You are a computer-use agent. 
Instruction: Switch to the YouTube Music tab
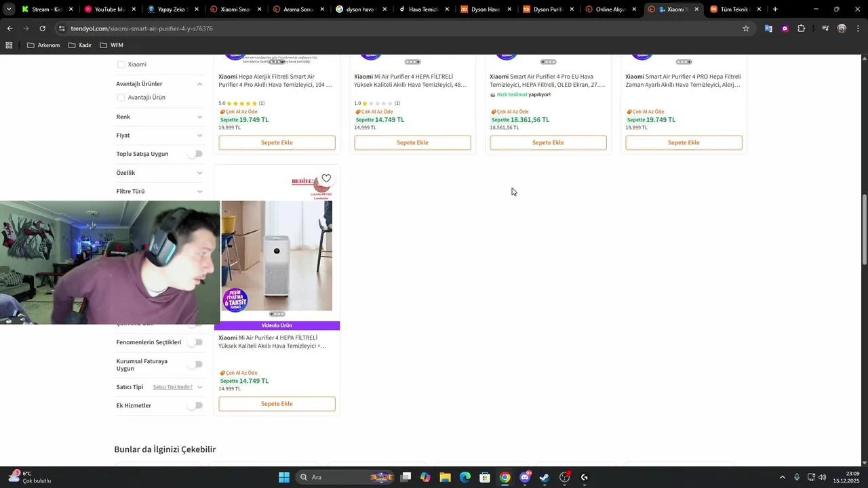coord(108,9)
